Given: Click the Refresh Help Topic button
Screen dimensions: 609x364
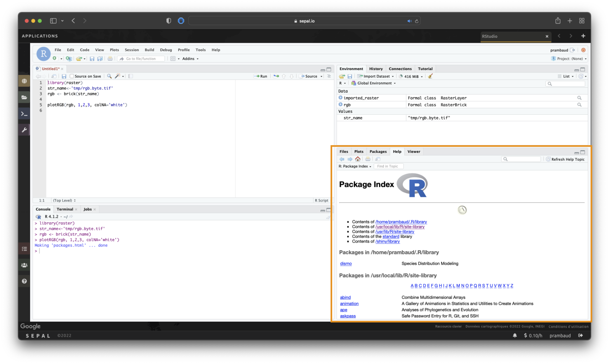Looking at the screenshot, I should pos(565,159).
